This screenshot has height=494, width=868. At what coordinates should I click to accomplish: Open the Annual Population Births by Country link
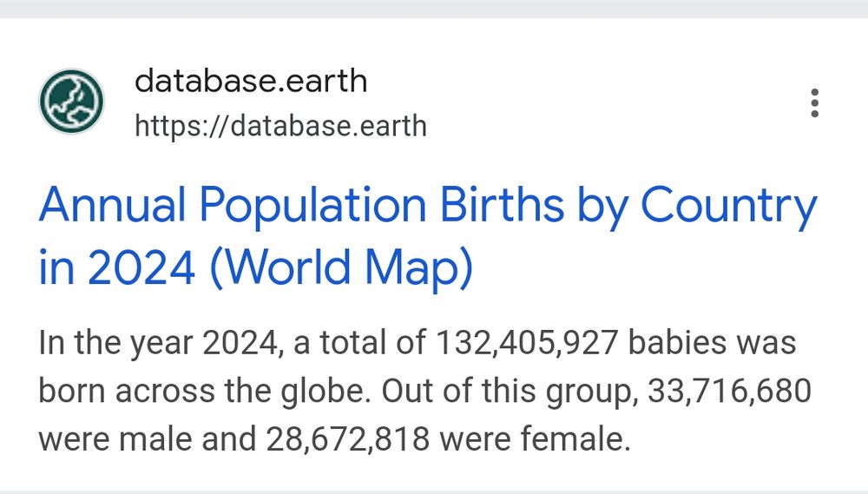coord(427,236)
